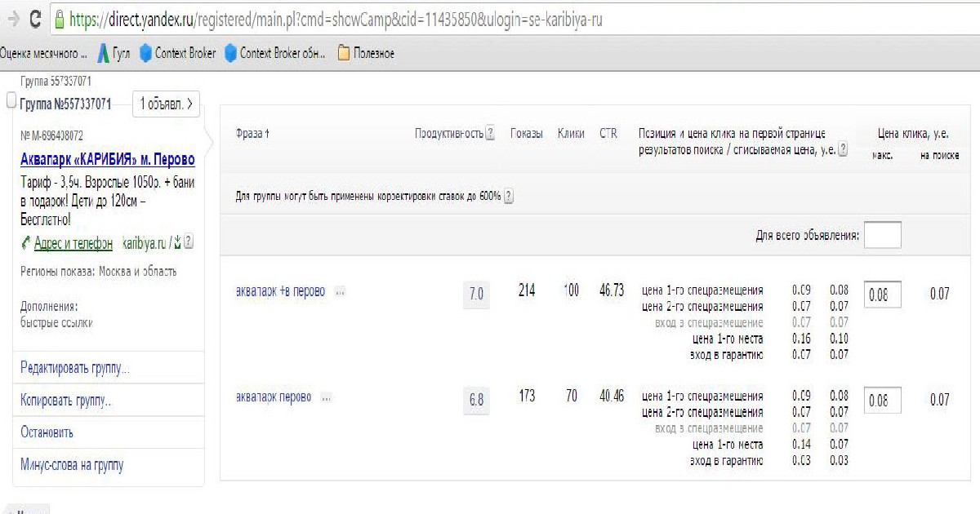Click the help icon next to Продуктивность
980x514 pixels.
[x=490, y=134]
